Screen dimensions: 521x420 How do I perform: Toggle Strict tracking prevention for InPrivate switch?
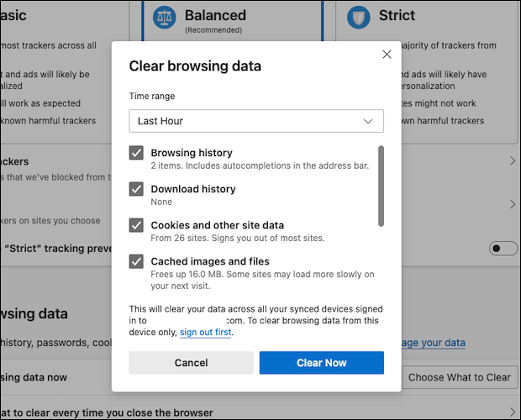tap(503, 249)
